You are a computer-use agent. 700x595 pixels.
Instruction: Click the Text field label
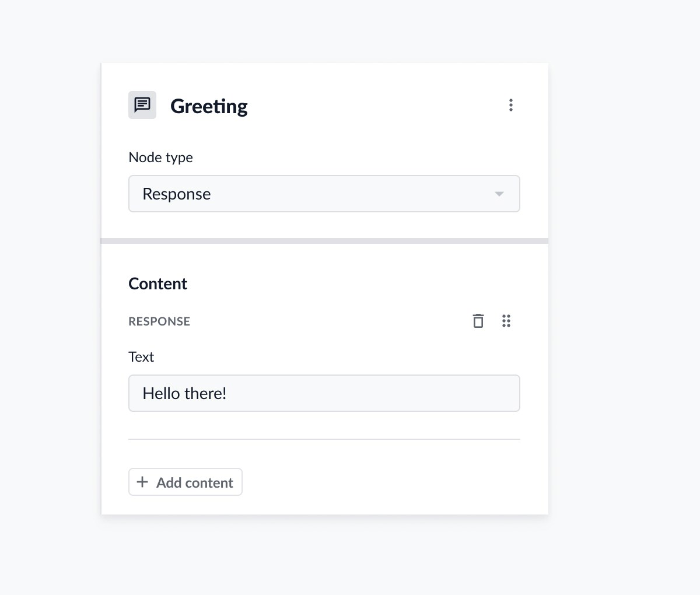click(x=141, y=357)
